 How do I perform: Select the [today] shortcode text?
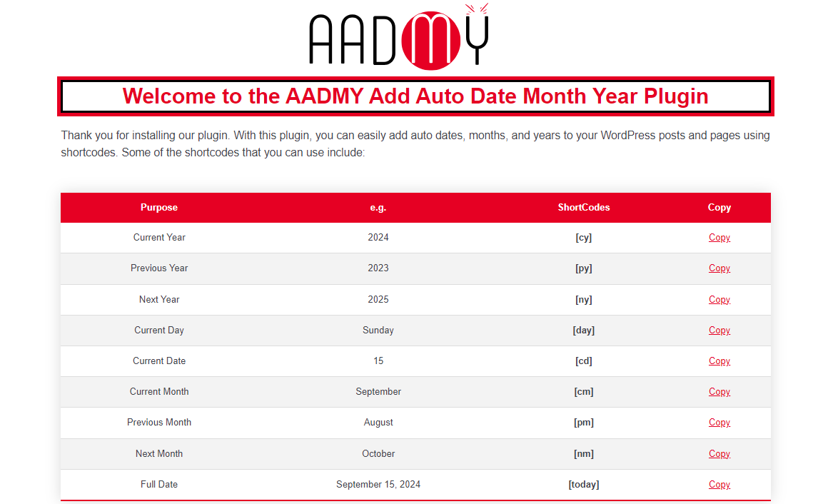[583, 485]
